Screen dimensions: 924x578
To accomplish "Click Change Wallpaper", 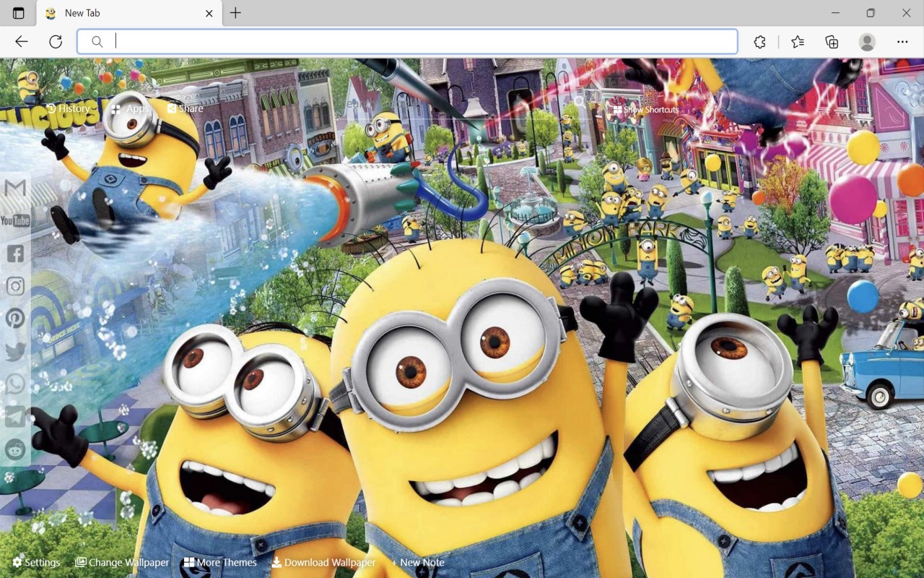I will (122, 562).
